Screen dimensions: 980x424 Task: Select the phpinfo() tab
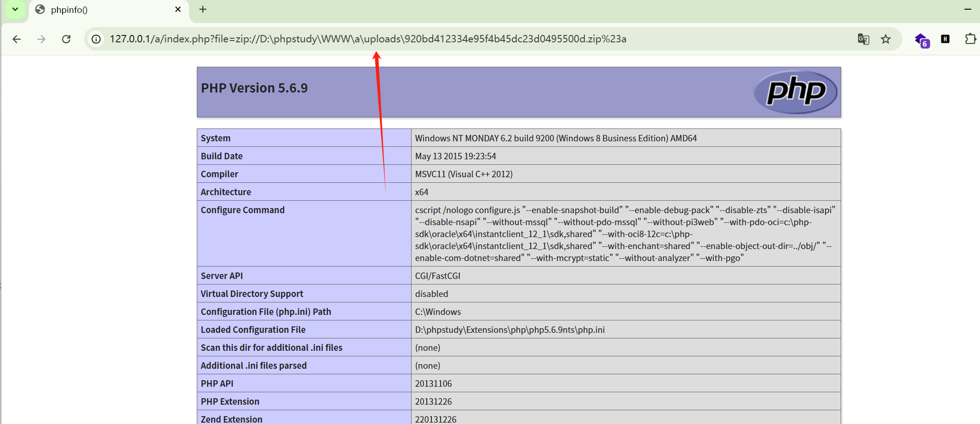109,10
